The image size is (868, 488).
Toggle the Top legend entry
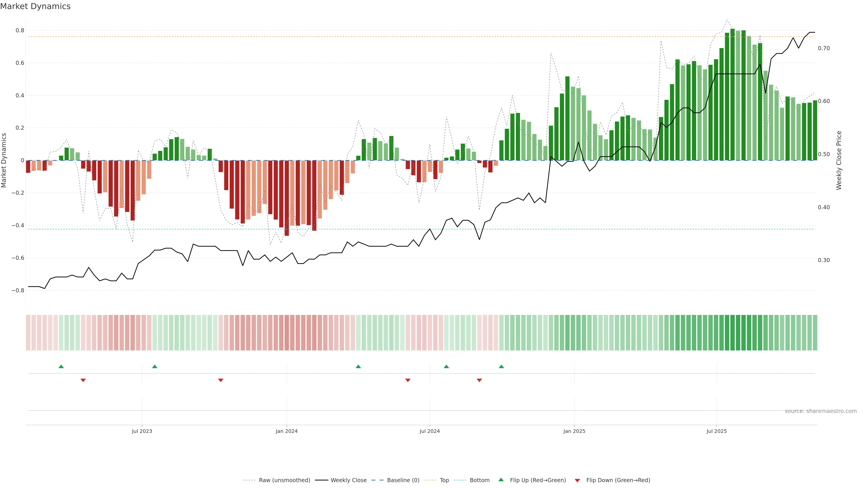pyautogui.click(x=444, y=480)
